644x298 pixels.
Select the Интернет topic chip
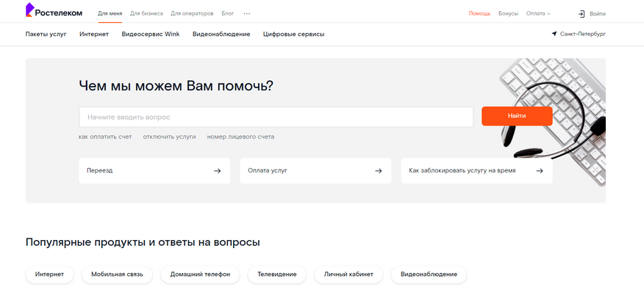click(50, 275)
